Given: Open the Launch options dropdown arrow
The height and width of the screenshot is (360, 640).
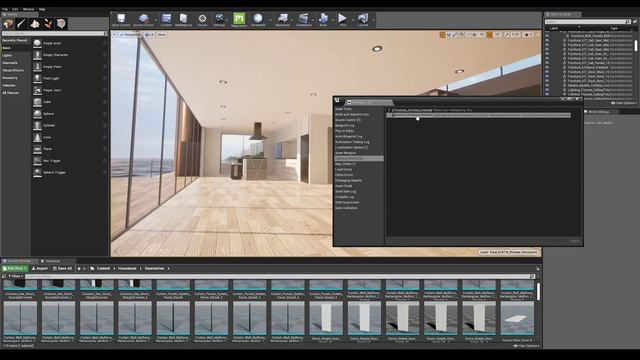Looking at the screenshot, I should pos(373,20).
